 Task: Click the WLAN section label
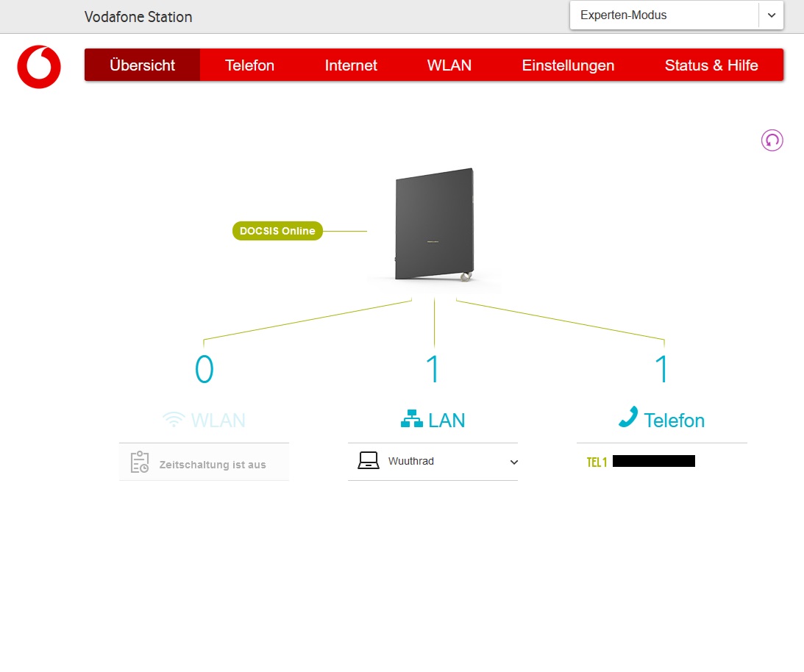(218, 421)
